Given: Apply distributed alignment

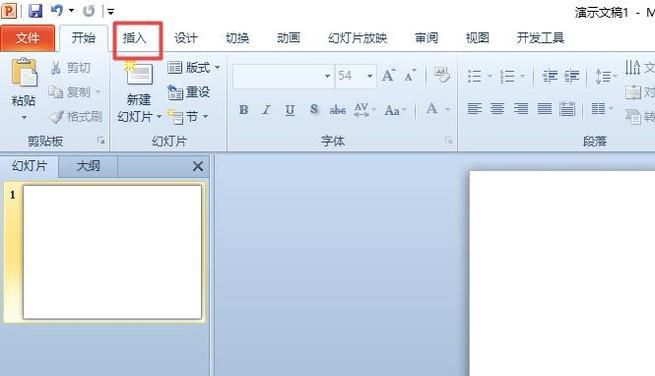Looking at the screenshot, I should (567, 109).
